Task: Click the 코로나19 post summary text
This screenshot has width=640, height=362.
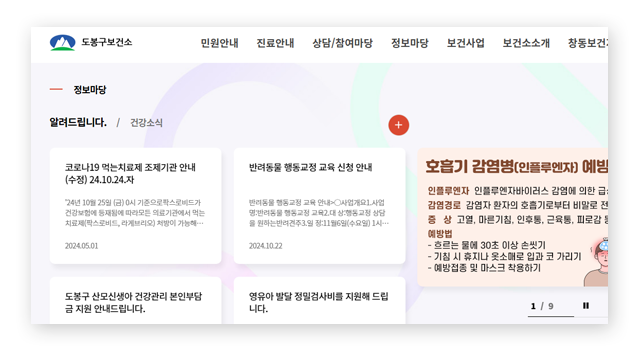Action: [x=135, y=213]
